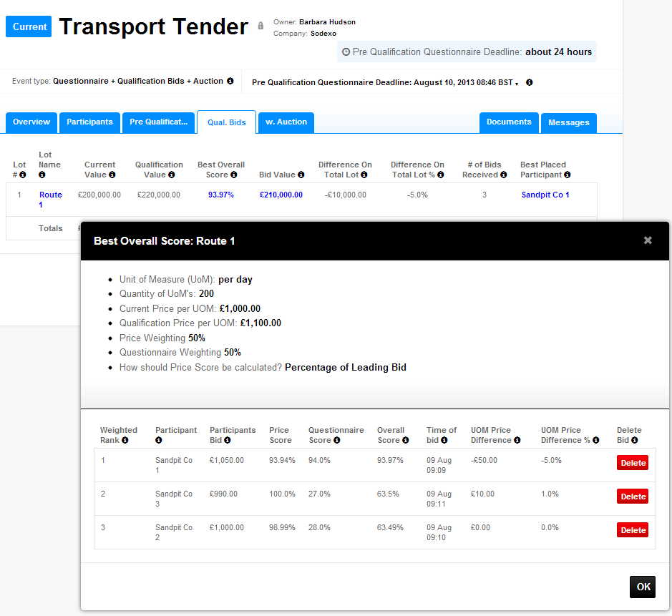Click info icon next to Questionnaire Score column
The width and height of the screenshot is (672, 616).
[337, 441]
